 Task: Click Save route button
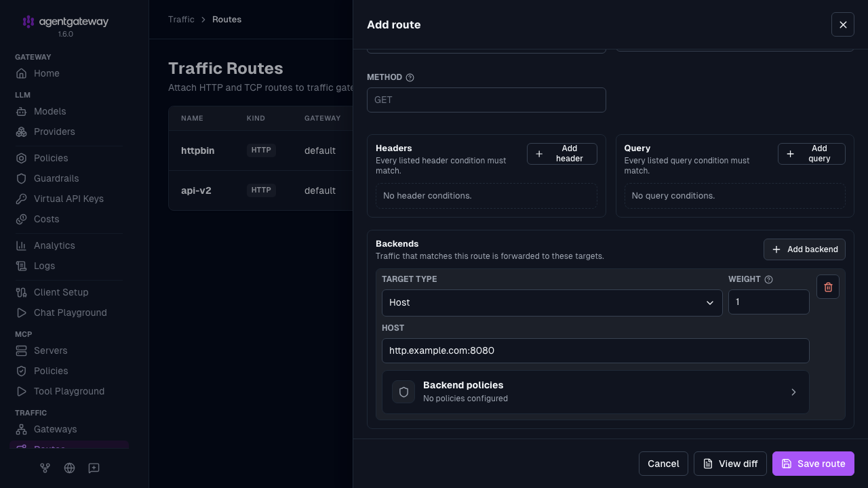coord(813,464)
